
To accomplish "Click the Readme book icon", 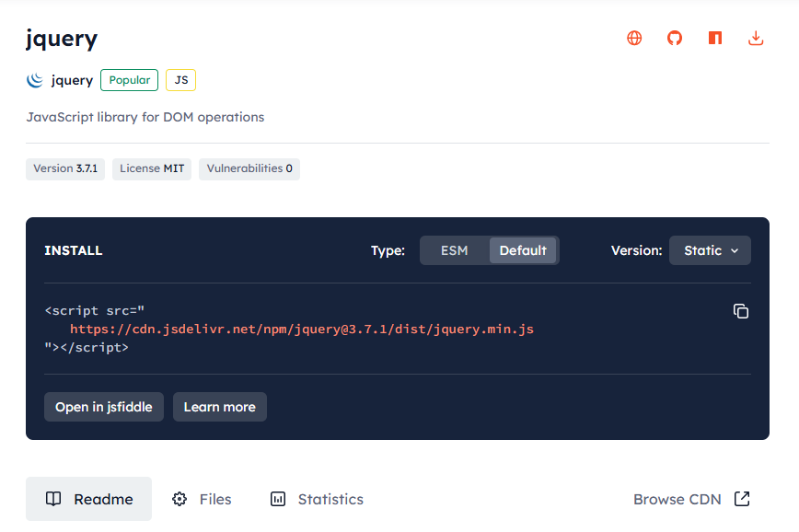I will click(x=53, y=499).
